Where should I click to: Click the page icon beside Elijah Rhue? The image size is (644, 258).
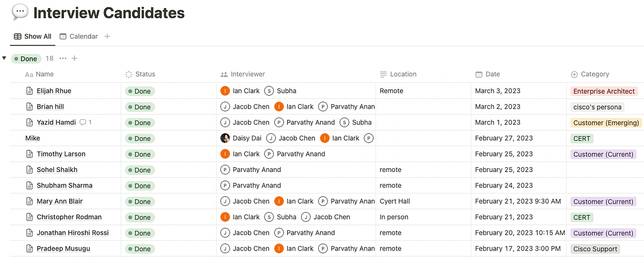(x=30, y=91)
